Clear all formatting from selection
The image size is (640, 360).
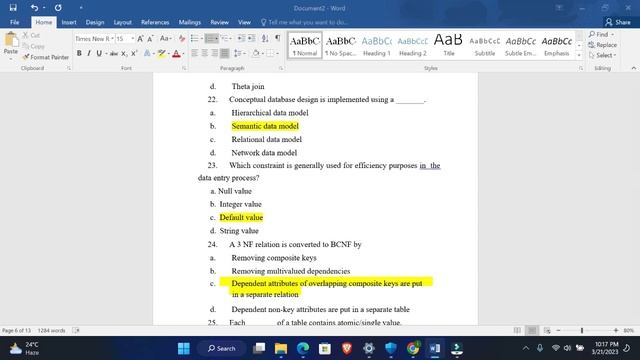(x=182, y=39)
